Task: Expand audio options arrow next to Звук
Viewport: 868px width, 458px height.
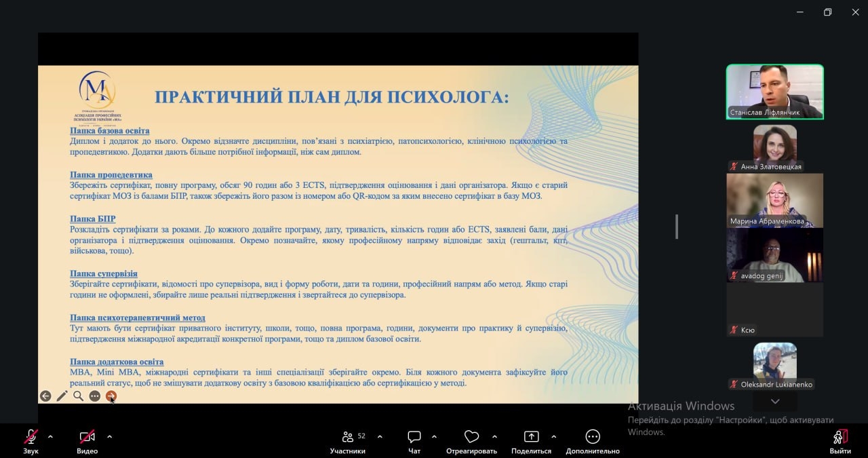Action: click(x=50, y=436)
